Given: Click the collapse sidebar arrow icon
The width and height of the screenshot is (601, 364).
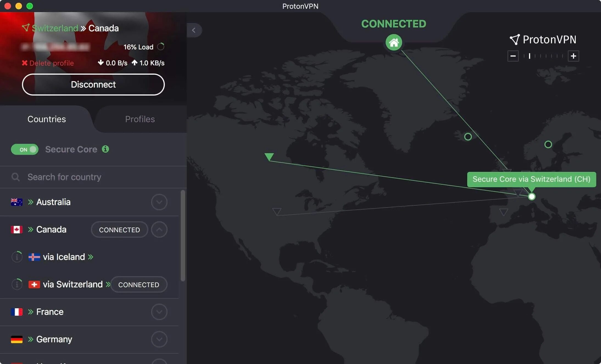Looking at the screenshot, I should [x=194, y=30].
